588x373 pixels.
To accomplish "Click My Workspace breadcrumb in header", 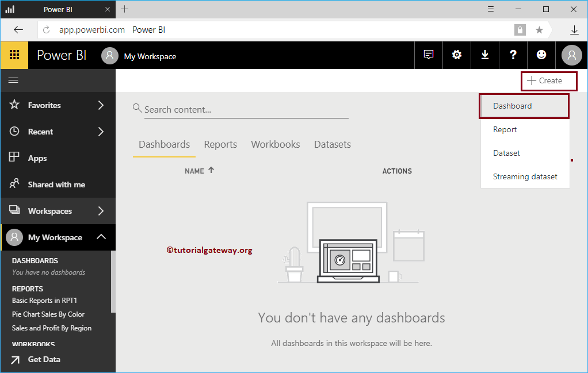I will tap(150, 56).
